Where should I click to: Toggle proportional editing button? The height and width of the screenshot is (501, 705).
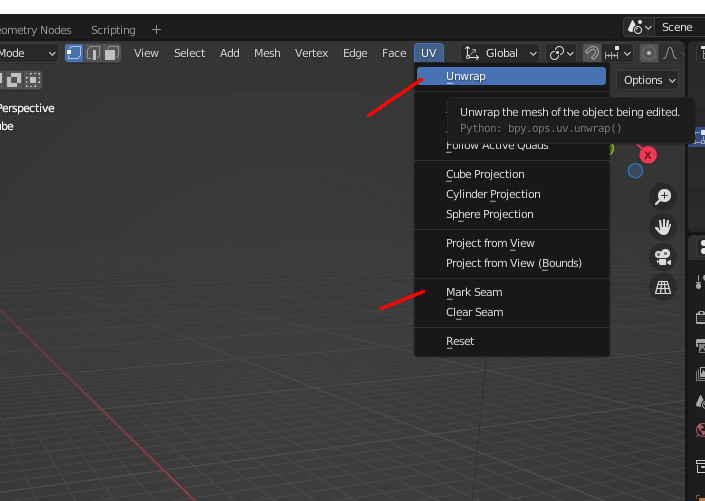648,53
